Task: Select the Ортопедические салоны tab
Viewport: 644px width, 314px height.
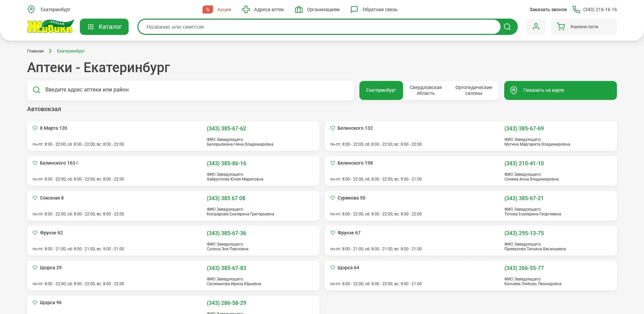Action: [473, 90]
